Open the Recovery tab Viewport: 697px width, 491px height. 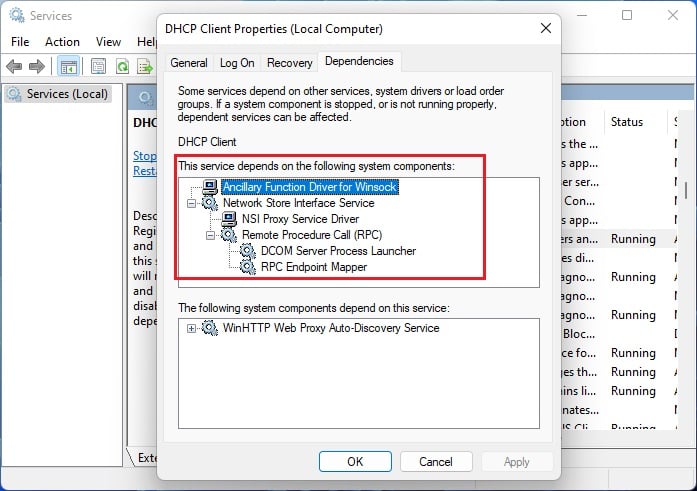(x=290, y=63)
